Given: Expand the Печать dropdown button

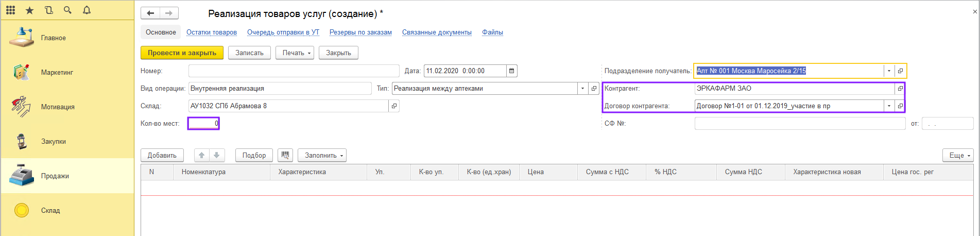Looking at the screenshot, I should [x=295, y=53].
